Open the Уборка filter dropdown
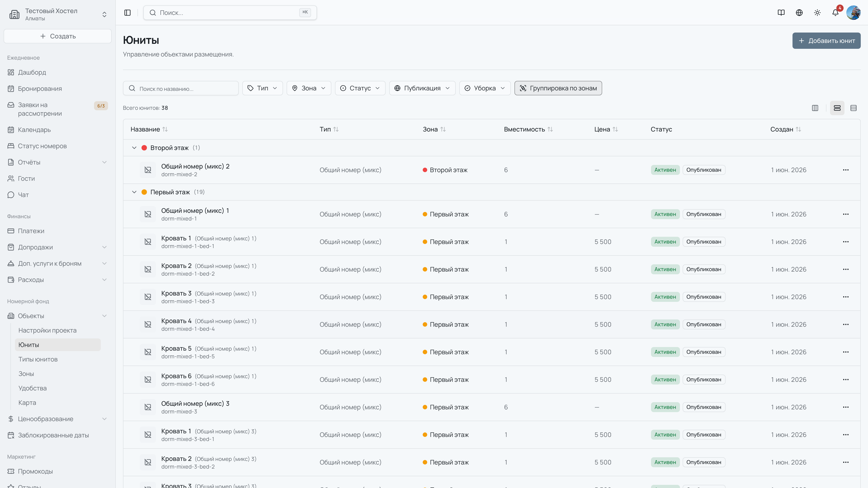 (485, 88)
